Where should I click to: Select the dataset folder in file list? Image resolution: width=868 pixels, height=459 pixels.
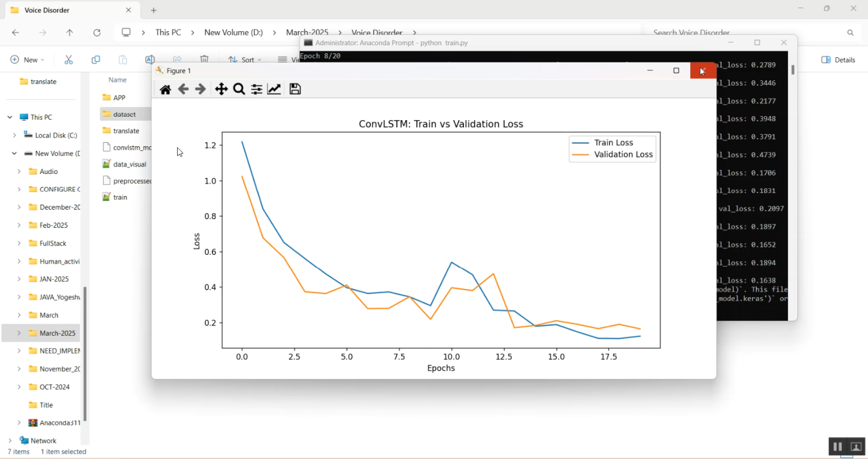124,114
